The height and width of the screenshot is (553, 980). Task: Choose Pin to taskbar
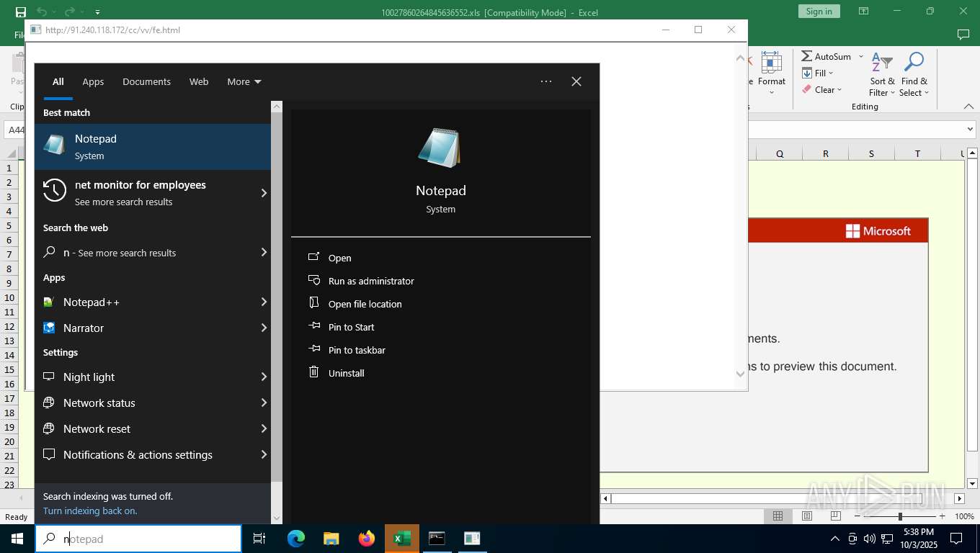click(357, 350)
